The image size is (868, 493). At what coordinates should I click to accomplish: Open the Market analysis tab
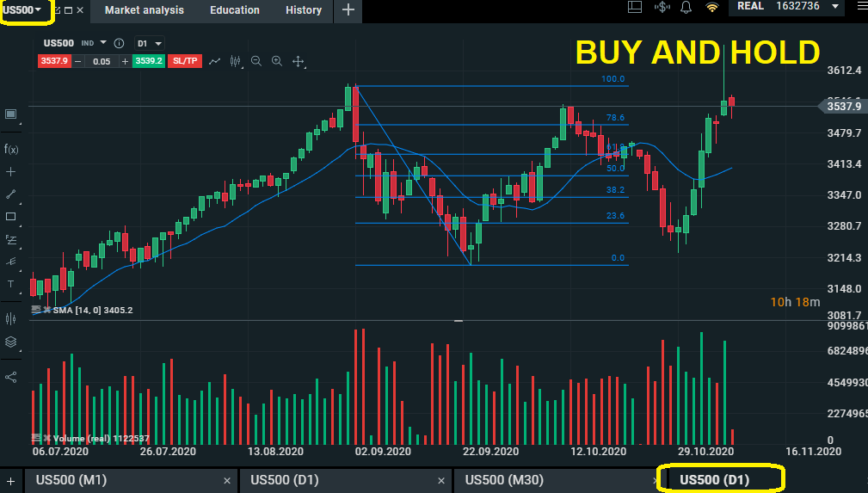coord(144,10)
